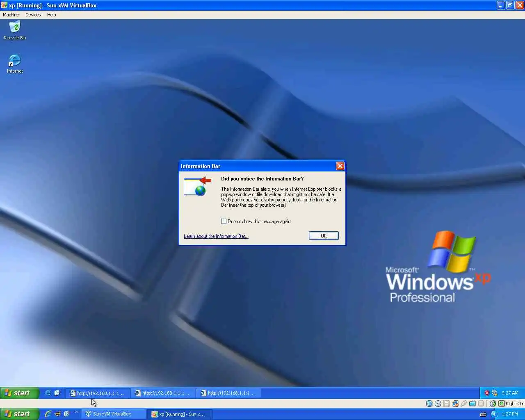Click network connection tray icon in guest

pos(495,393)
